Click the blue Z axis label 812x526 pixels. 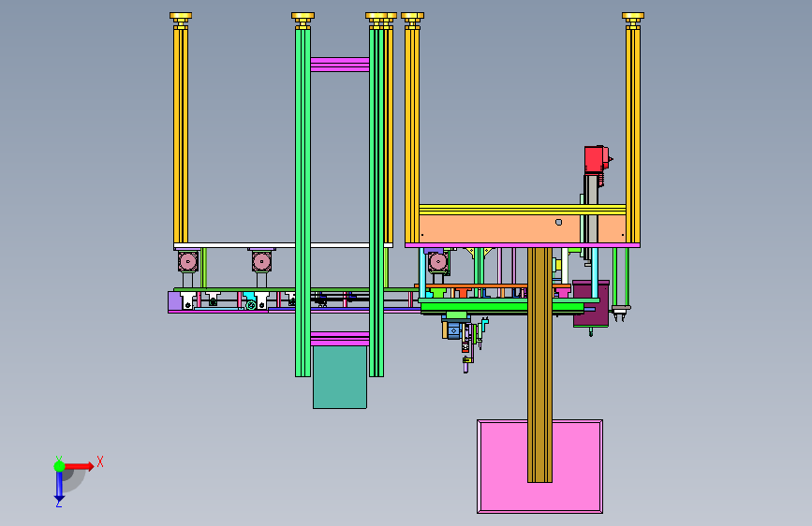point(59,503)
